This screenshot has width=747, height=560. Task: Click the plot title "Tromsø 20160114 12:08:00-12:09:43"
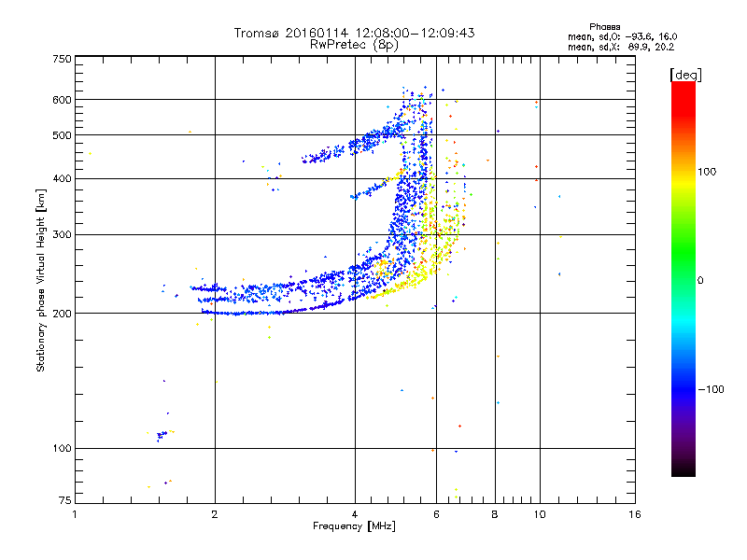[354, 33]
